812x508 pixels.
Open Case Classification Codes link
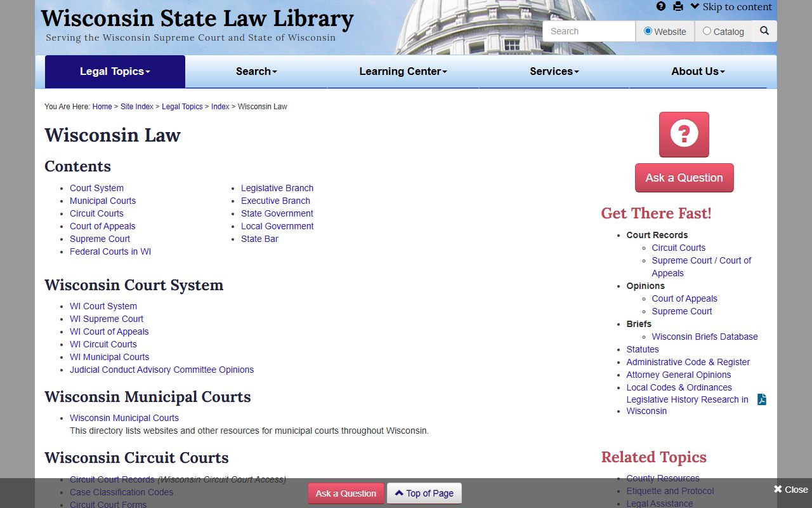point(121,492)
